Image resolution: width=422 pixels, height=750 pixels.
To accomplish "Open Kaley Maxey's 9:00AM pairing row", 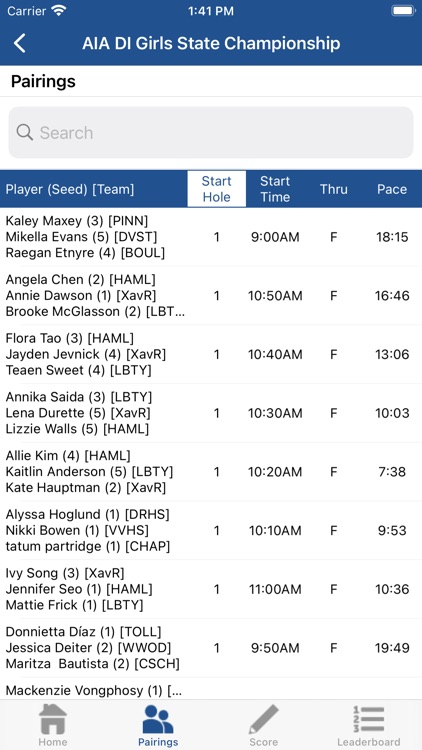I will point(211,237).
